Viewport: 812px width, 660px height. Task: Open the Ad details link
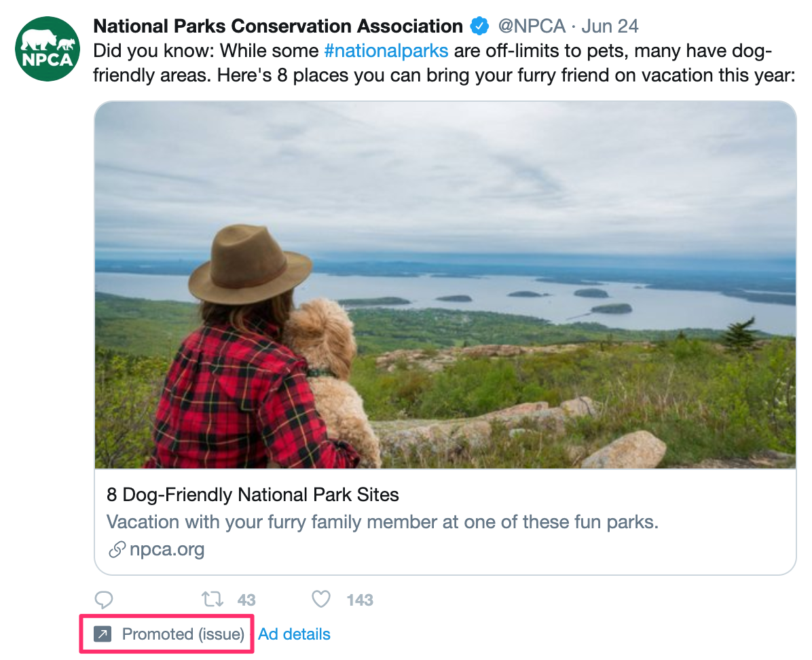294,634
